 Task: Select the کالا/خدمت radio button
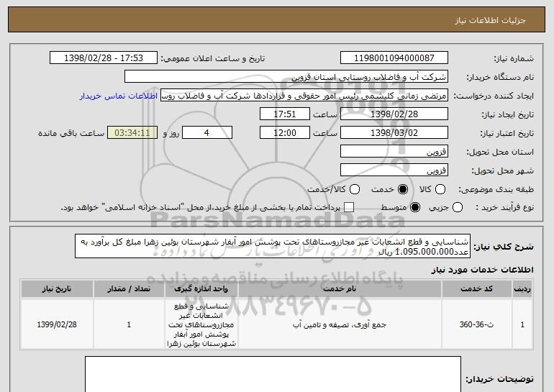(x=355, y=190)
